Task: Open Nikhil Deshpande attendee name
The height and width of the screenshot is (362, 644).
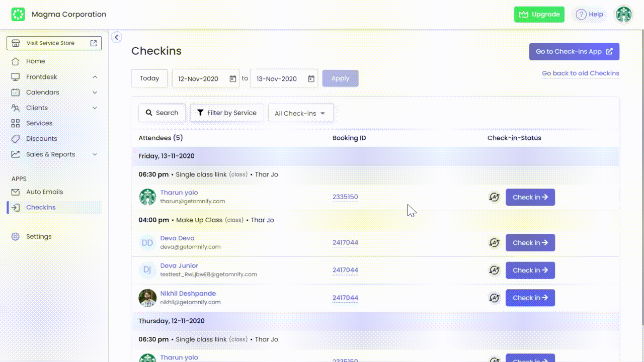Action: coord(188,294)
